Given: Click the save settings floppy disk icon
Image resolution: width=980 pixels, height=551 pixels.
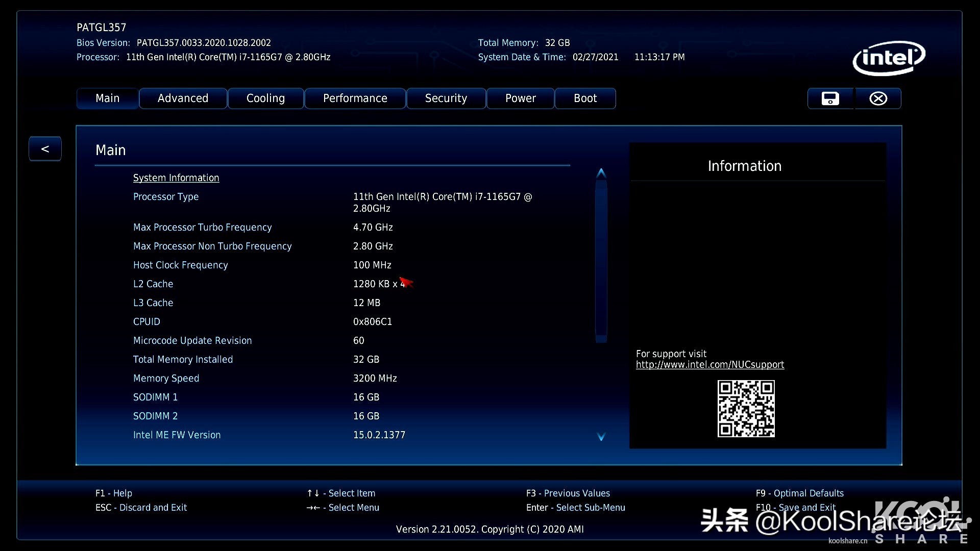Looking at the screenshot, I should pyautogui.click(x=829, y=98).
